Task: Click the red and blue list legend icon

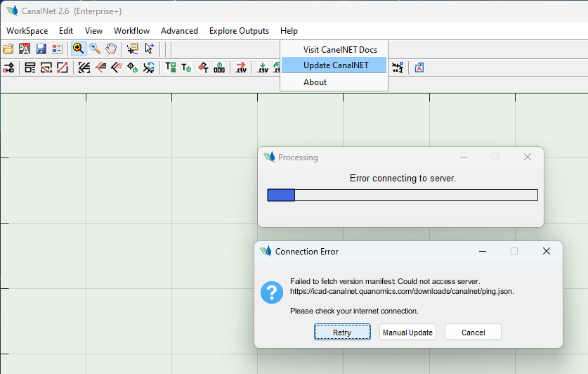Action: 57,49
